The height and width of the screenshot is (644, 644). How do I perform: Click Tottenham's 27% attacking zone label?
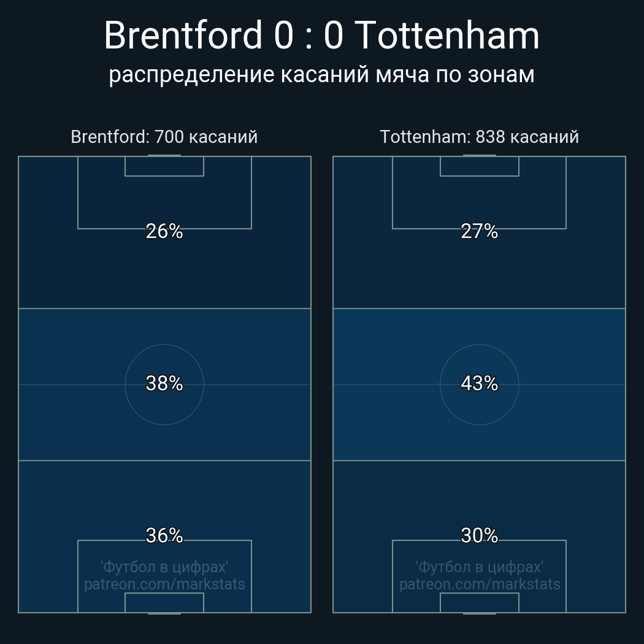click(x=479, y=231)
